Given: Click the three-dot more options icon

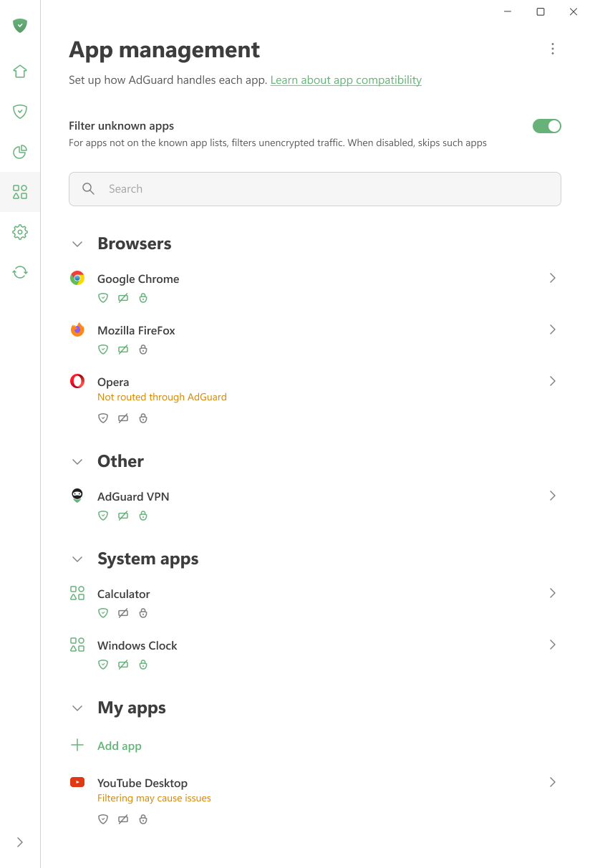Looking at the screenshot, I should pyautogui.click(x=552, y=49).
